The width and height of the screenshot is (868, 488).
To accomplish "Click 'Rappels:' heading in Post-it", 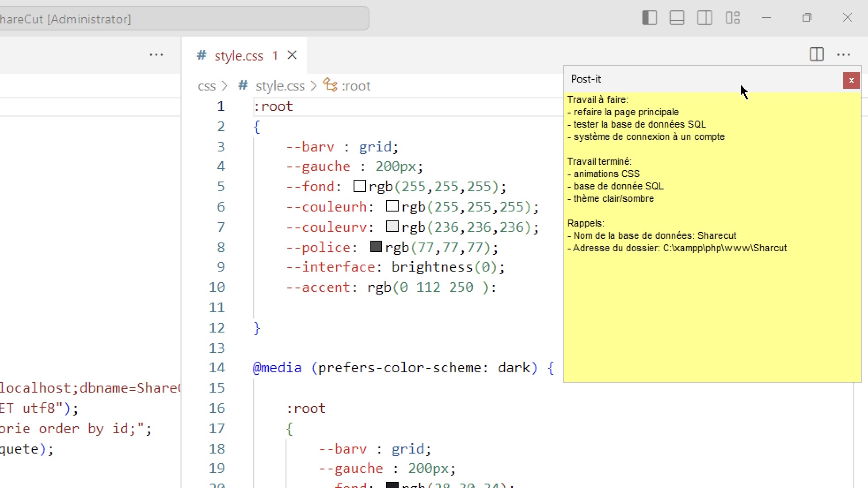I will pos(586,223).
